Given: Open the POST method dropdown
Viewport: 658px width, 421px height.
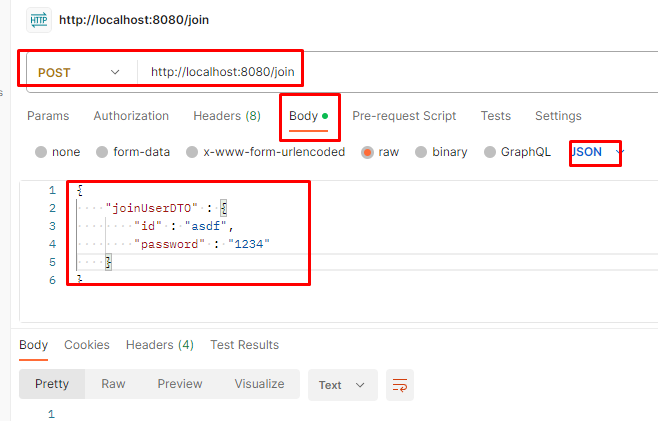Looking at the screenshot, I should pos(79,72).
